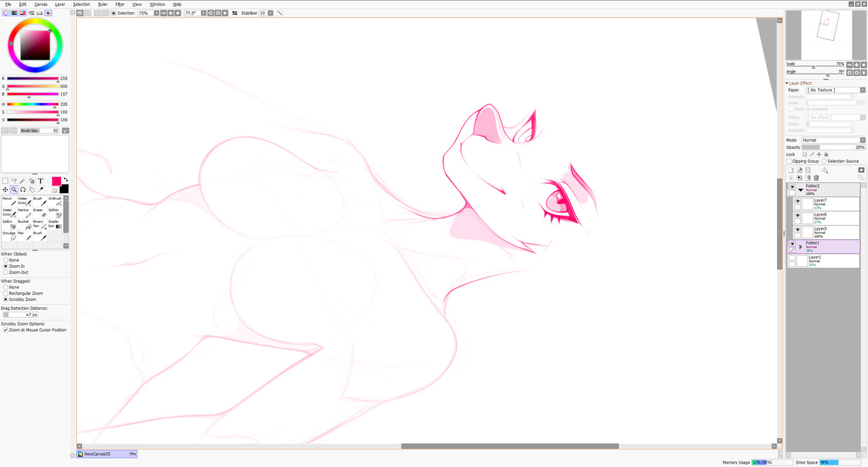This screenshot has width=868, height=467.
Task: Click the new layer folder icon
Action: pyautogui.click(x=808, y=170)
